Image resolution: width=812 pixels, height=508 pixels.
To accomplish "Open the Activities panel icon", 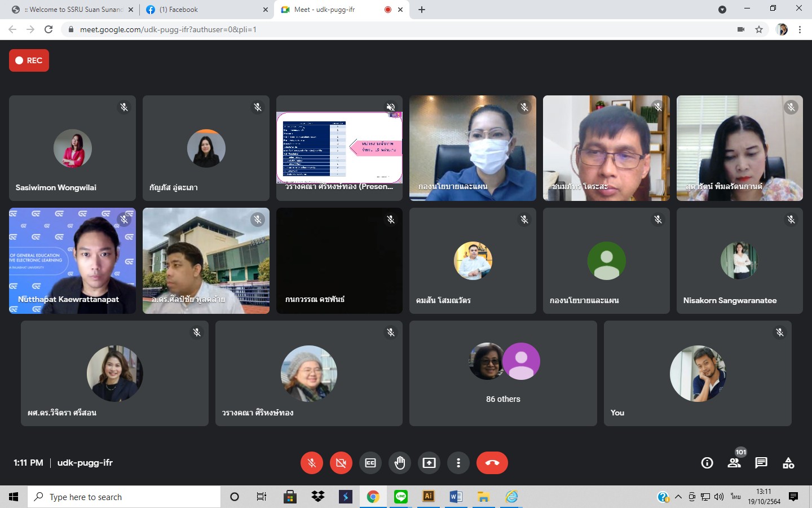I will click(x=788, y=463).
